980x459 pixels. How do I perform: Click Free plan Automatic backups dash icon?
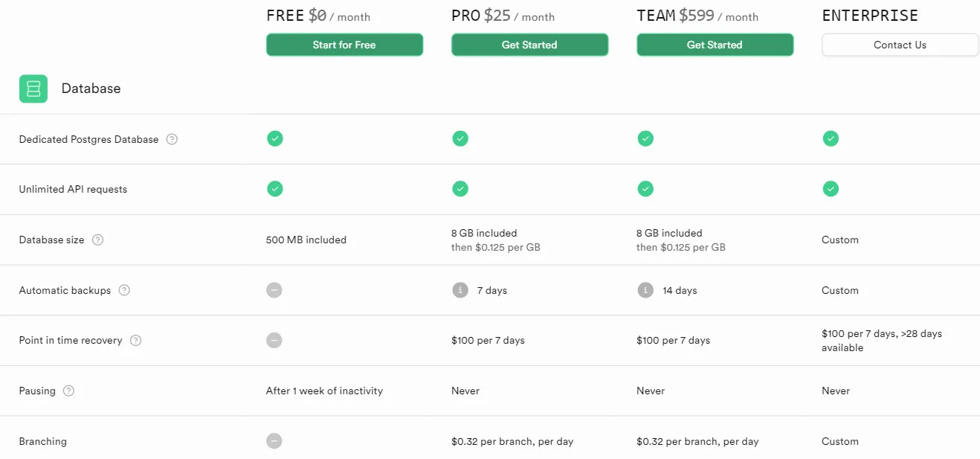click(x=274, y=290)
